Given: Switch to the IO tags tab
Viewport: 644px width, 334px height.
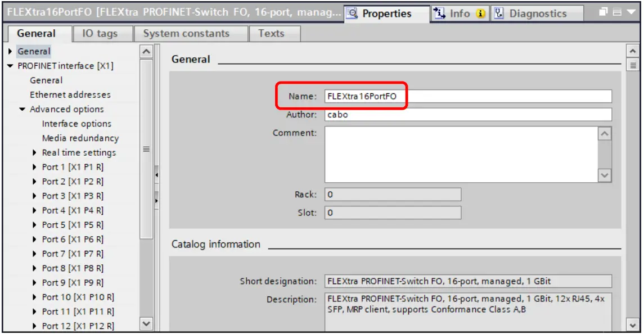Looking at the screenshot, I should [x=100, y=34].
